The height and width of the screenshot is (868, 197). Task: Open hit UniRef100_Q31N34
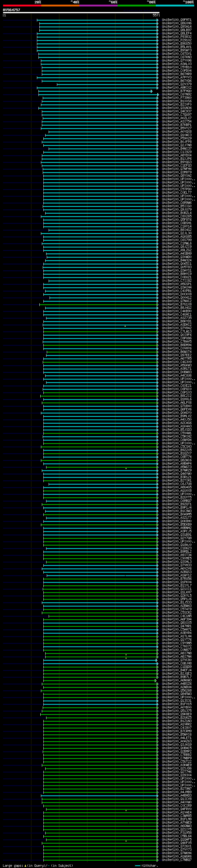[x=176, y=108]
